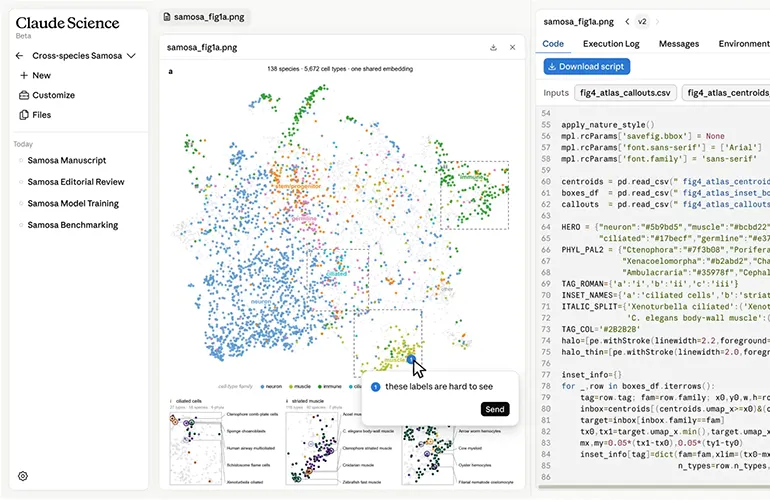Click the samosa_fig1a.png title in right panel
Screen dimensions: 770x500
coord(578,22)
